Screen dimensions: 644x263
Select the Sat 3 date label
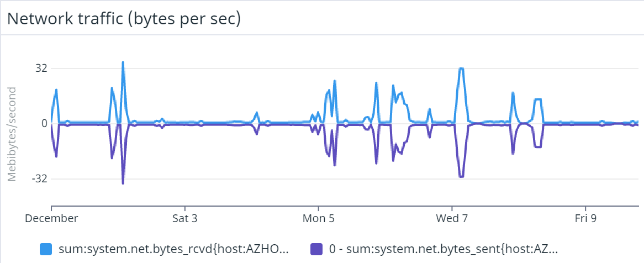(185, 218)
